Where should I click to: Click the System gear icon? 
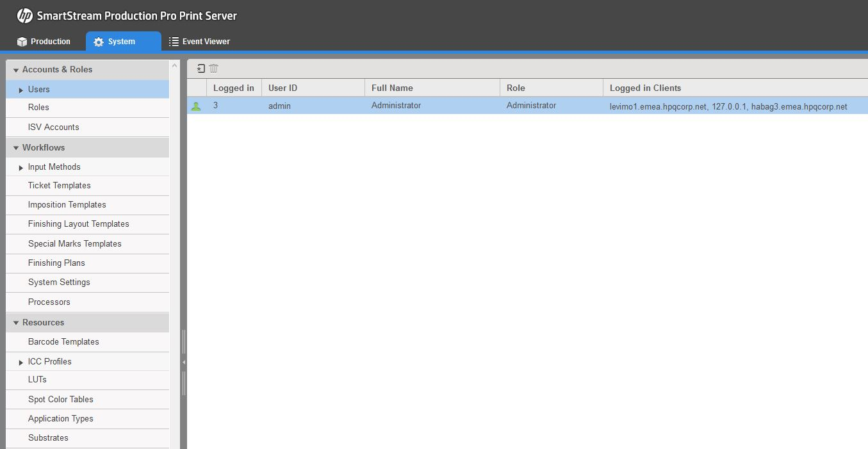[x=99, y=41]
